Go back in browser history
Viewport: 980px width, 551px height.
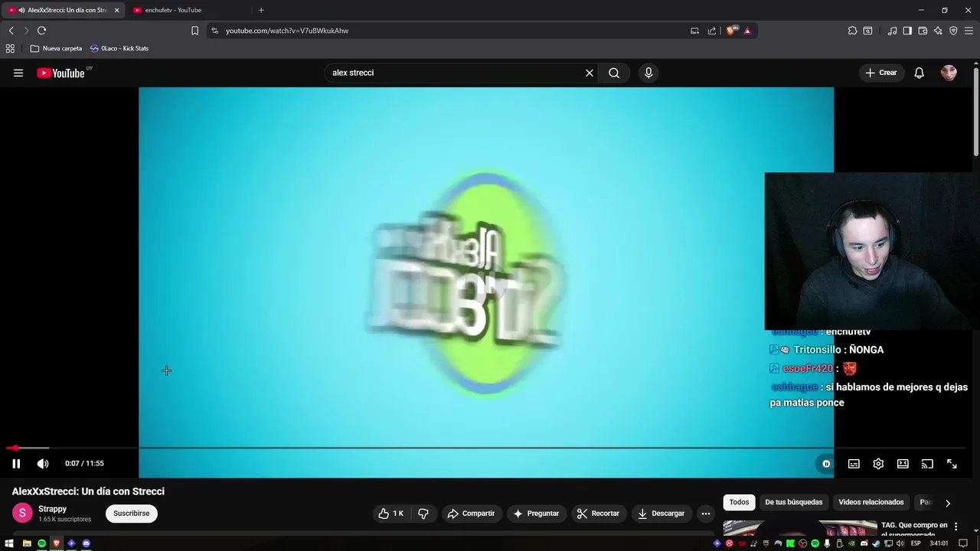(x=11, y=31)
